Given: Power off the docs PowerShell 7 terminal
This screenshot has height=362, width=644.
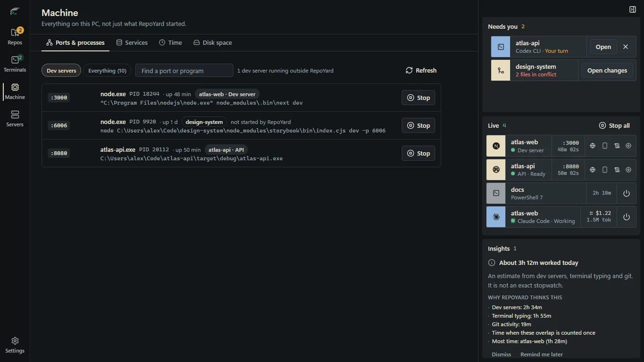Looking at the screenshot, I should coord(627,193).
